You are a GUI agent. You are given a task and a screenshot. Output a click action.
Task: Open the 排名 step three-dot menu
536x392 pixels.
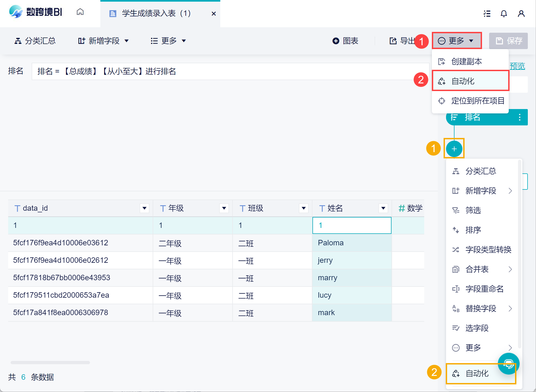click(x=520, y=117)
